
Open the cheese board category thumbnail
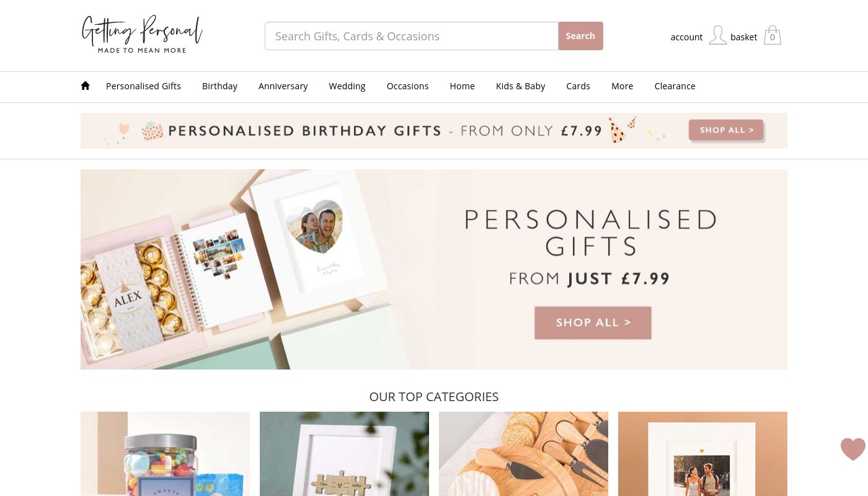pyautogui.click(x=523, y=454)
